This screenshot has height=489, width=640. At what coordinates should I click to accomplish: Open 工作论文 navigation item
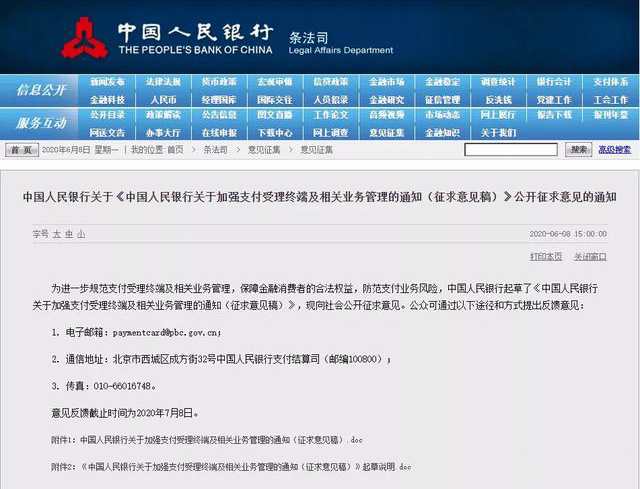coord(331,115)
